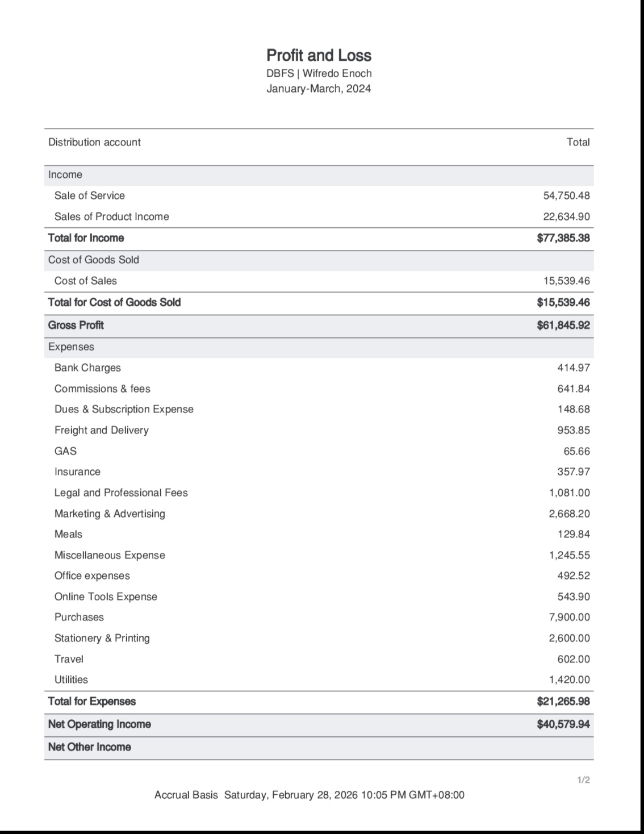Viewport: 644px width, 834px height.
Task: Click the Sale of Service row
Action: (319, 195)
